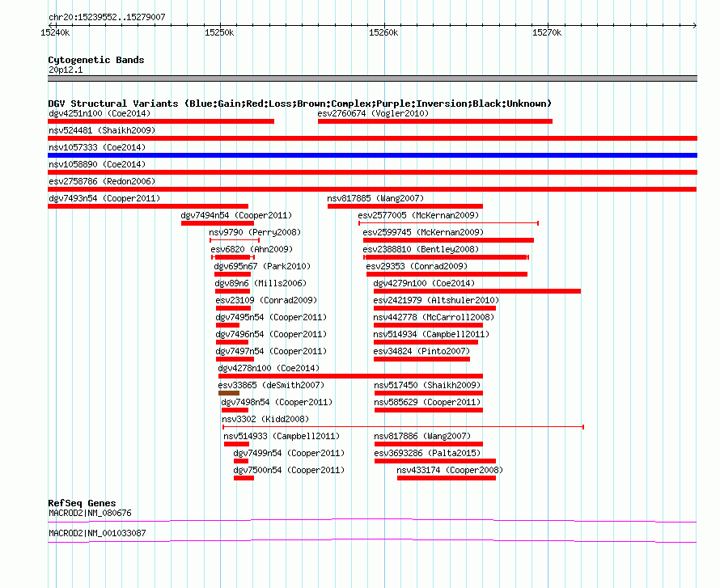Viewport: 720px width, 588px height.
Task: Click the 20p12.1 cytogenetic band label
Action: [x=66, y=70]
